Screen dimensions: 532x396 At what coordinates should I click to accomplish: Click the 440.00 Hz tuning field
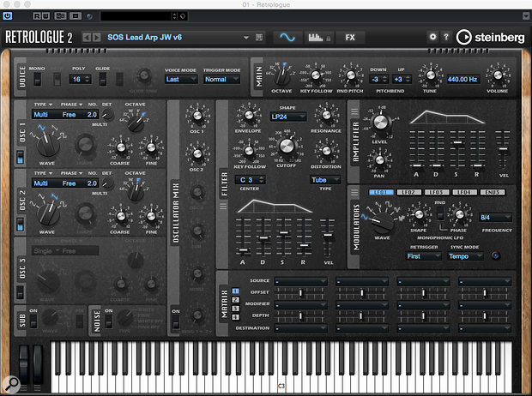(x=462, y=80)
